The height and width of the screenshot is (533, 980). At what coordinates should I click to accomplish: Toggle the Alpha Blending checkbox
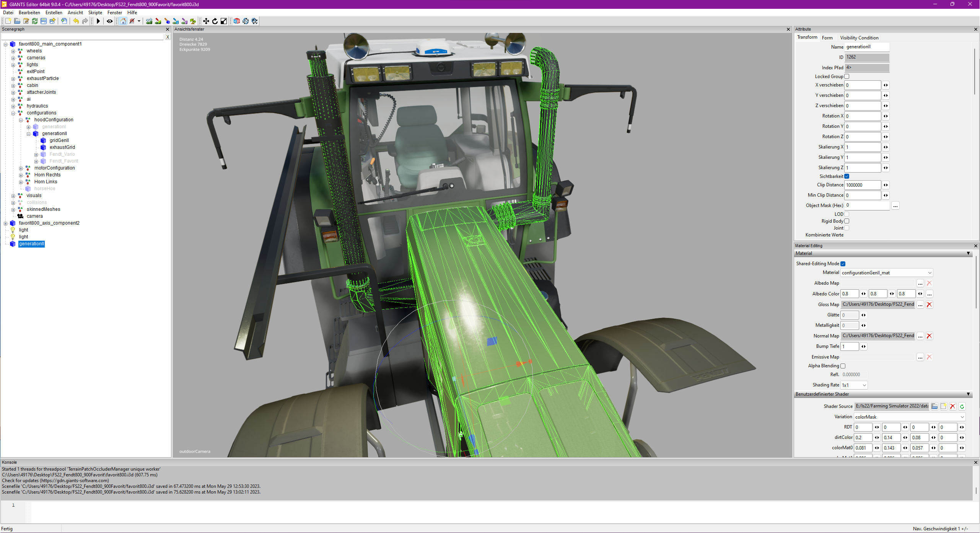pos(843,366)
